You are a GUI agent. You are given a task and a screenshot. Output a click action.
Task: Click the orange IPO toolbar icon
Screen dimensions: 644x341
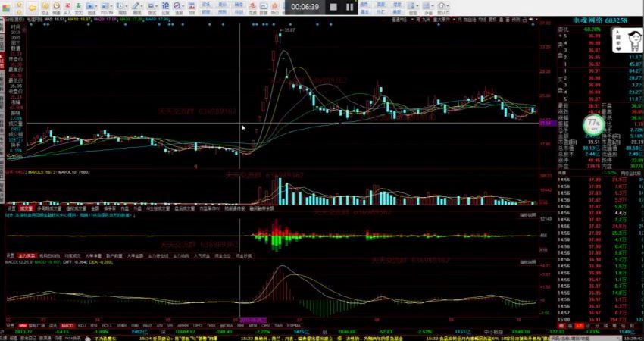tap(274, 6)
